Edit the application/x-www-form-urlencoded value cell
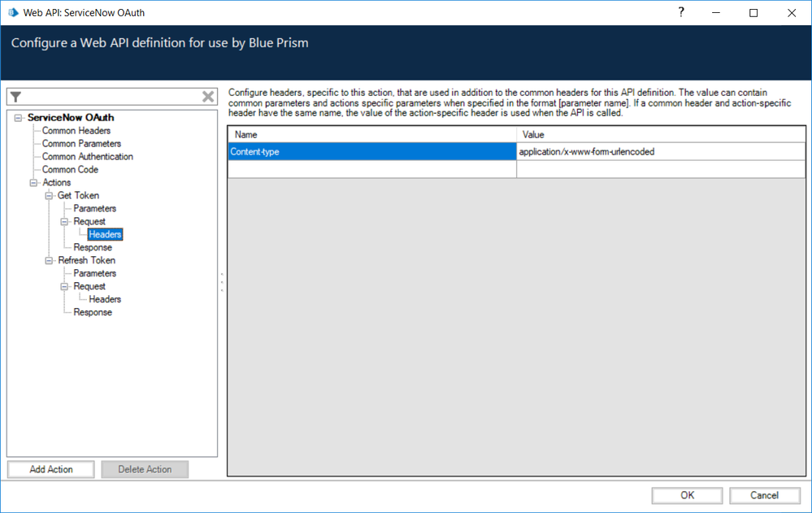812x513 pixels. 661,152
